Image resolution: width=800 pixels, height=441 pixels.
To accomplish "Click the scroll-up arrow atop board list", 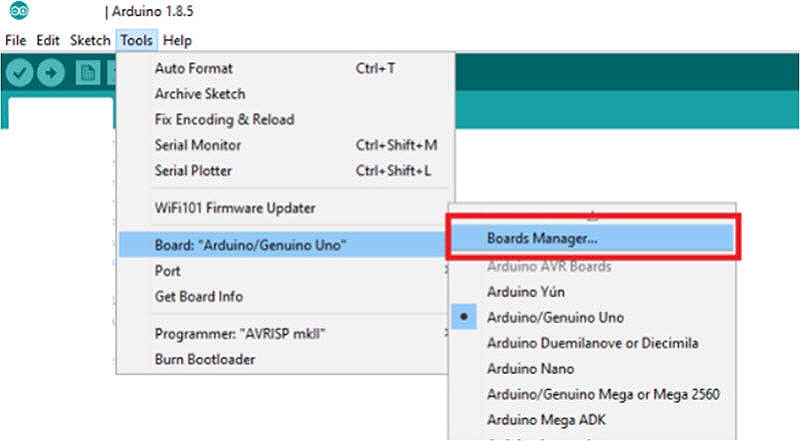I will [x=592, y=214].
